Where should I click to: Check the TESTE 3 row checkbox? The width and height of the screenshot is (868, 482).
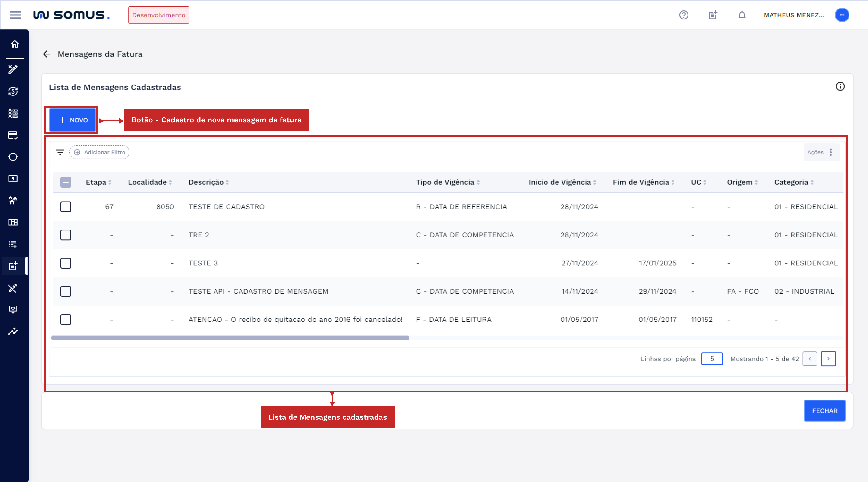(66, 263)
